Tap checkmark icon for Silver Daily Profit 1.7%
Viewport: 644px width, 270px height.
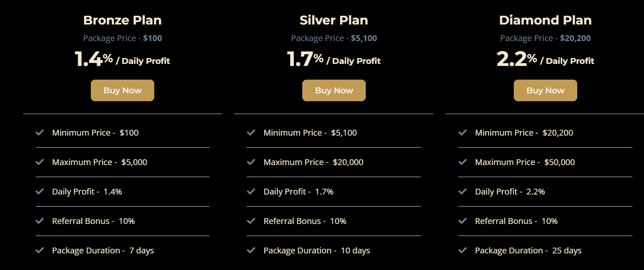tap(251, 192)
